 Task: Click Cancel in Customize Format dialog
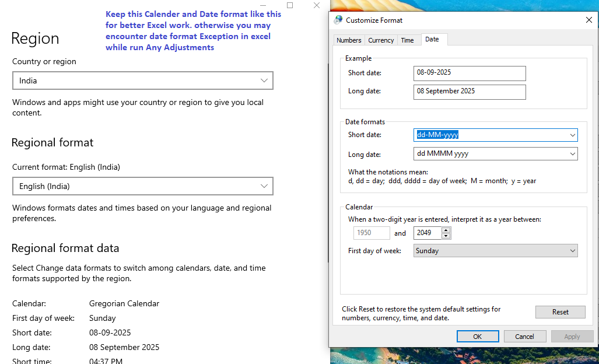(524, 337)
